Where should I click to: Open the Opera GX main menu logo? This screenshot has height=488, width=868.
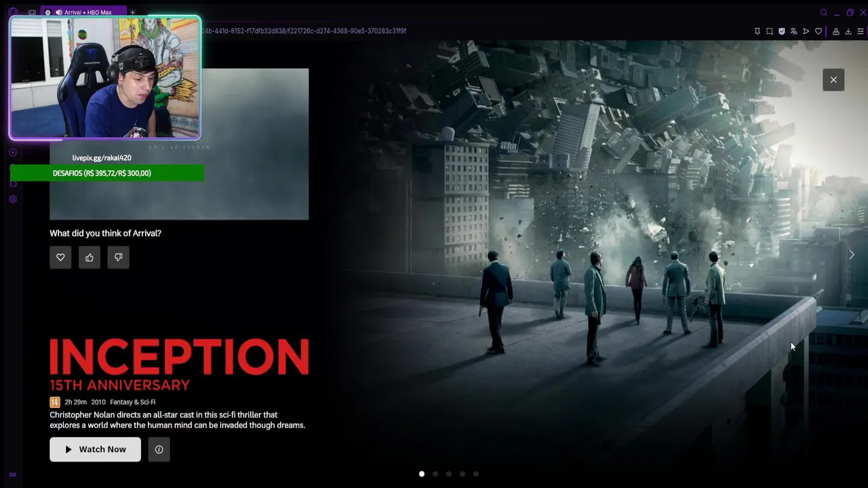(x=12, y=12)
